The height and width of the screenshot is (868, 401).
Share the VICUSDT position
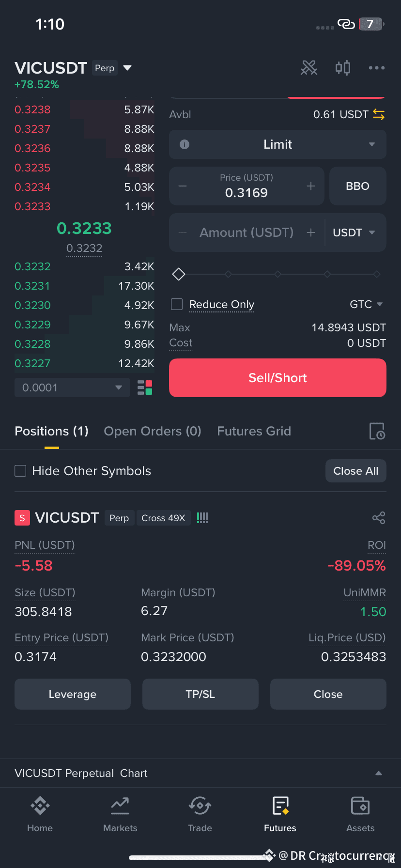(x=379, y=518)
